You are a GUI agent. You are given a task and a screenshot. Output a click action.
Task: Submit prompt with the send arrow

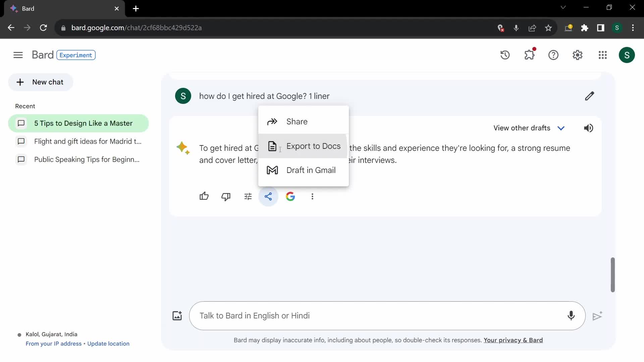(x=597, y=316)
